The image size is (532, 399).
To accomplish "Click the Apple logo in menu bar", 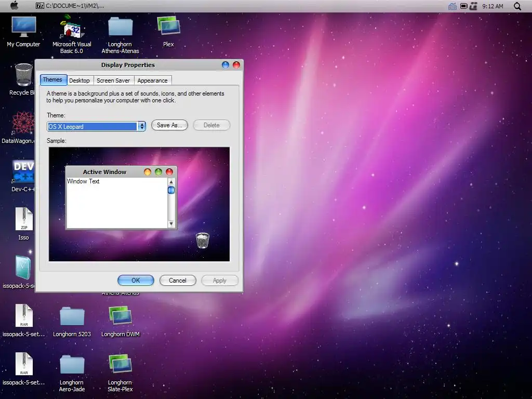I will coord(14,5).
